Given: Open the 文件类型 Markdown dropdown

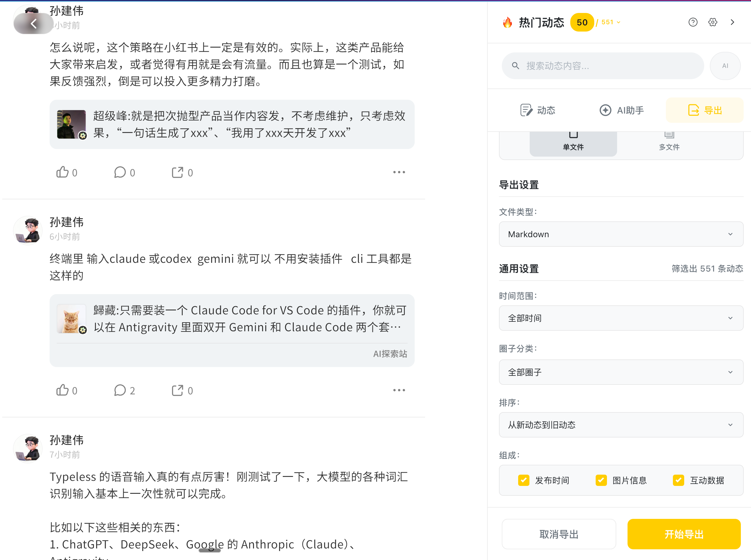Looking at the screenshot, I should coord(621,234).
